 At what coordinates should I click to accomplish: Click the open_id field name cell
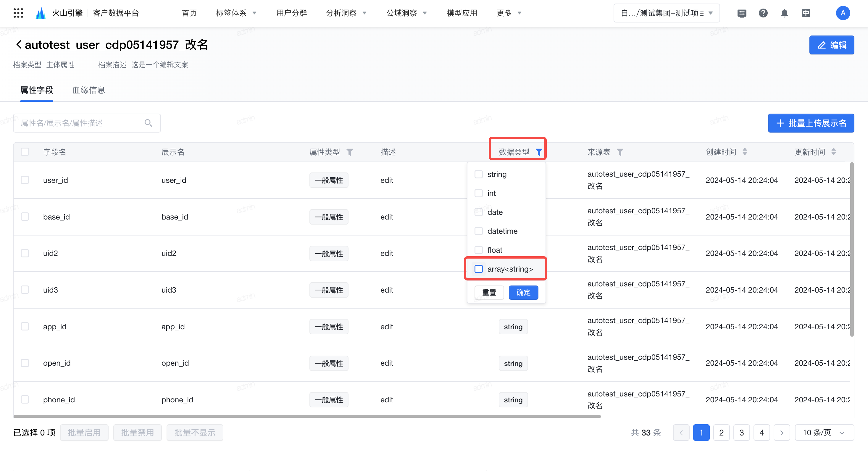(57, 363)
